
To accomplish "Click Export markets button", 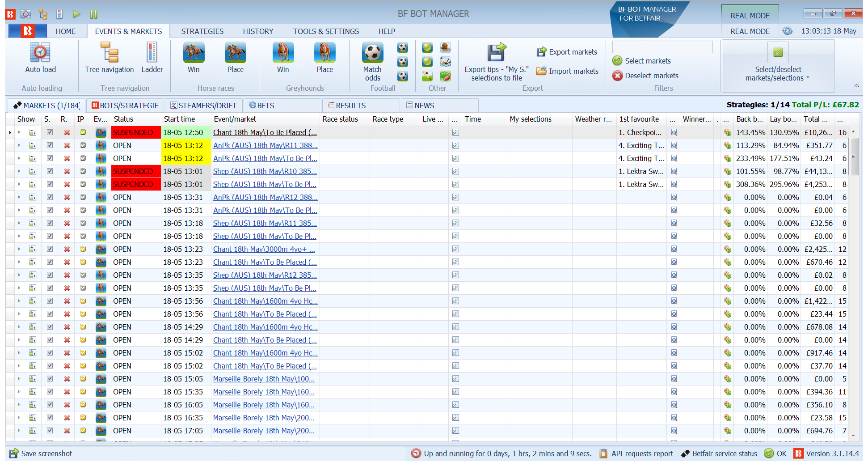I will (567, 52).
